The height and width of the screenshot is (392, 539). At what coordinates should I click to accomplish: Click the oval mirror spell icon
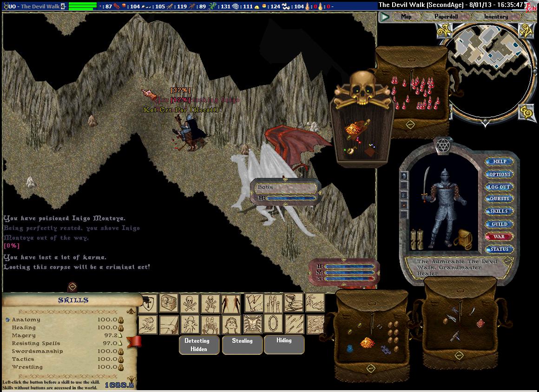click(273, 324)
